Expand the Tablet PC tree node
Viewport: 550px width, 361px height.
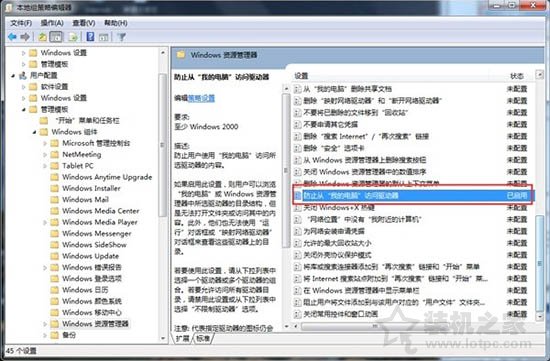(45, 166)
